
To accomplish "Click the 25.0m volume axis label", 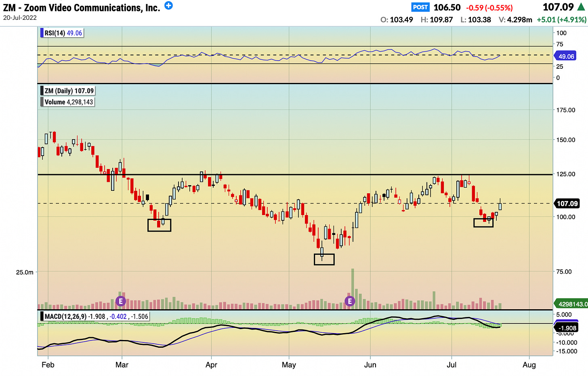I will click(x=25, y=272).
